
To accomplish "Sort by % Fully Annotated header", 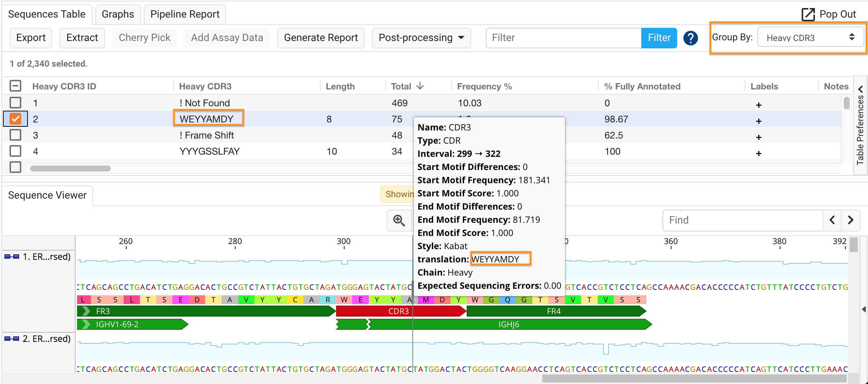I will coord(642,86).
